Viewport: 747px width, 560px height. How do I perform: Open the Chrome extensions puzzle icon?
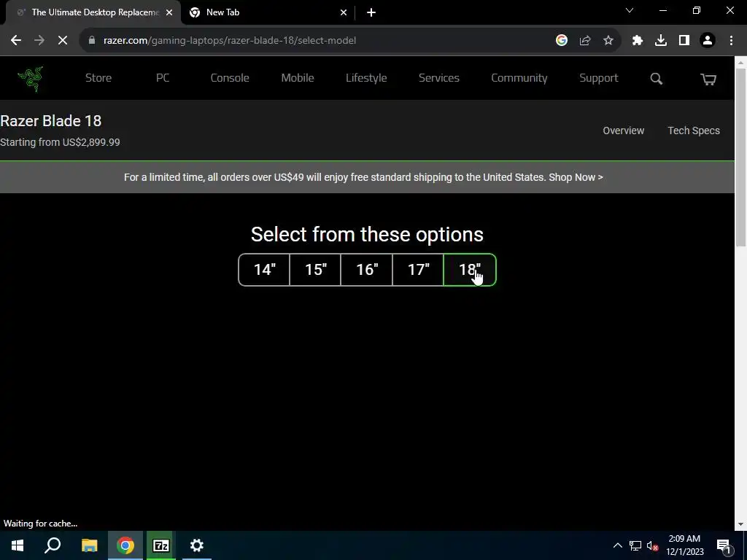tap(638, 41)
